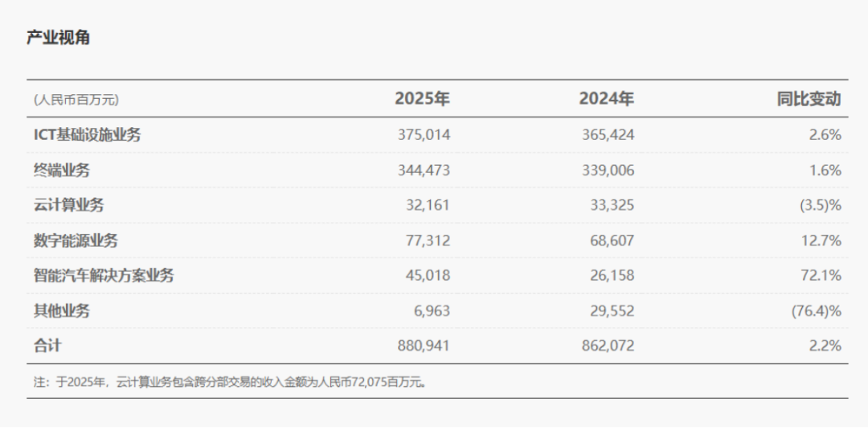
Task: Click the 终端业务 row label
Action: [x=61, y=170]
